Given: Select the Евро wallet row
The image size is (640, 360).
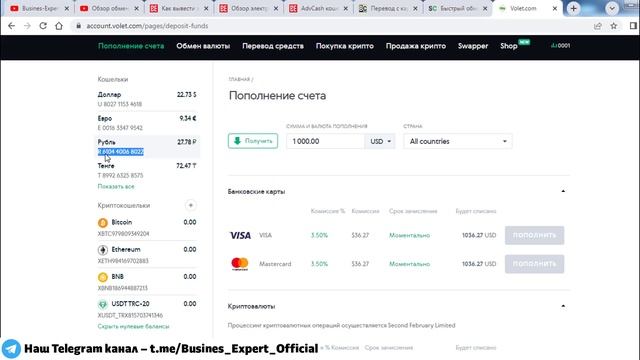Looking at the screenshot, I should pyautogui.click(x=147, y=123).
